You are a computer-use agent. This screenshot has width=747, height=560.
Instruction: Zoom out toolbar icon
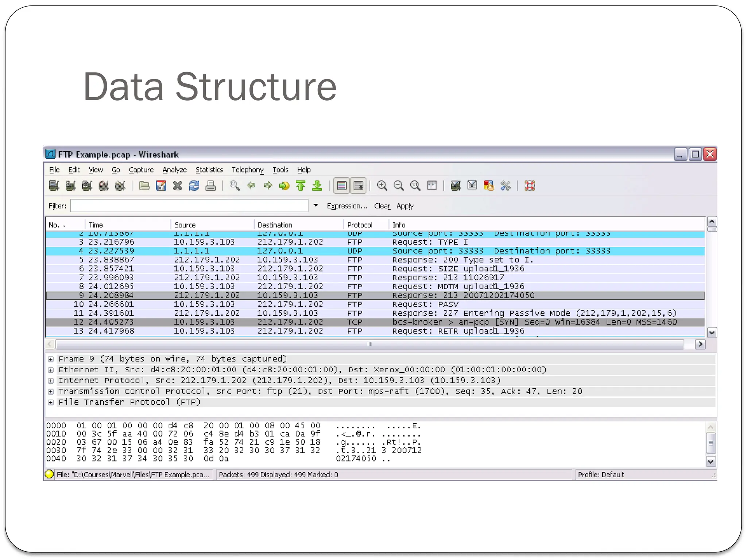pos(399,186)
